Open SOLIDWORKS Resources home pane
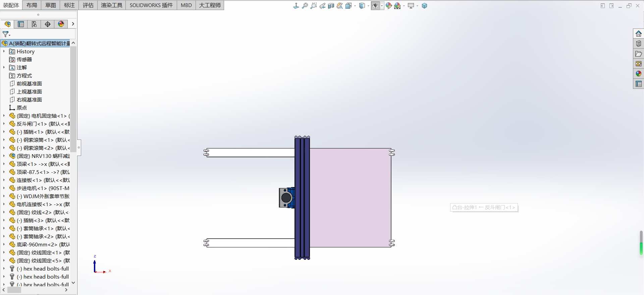 tap(638, 34)
